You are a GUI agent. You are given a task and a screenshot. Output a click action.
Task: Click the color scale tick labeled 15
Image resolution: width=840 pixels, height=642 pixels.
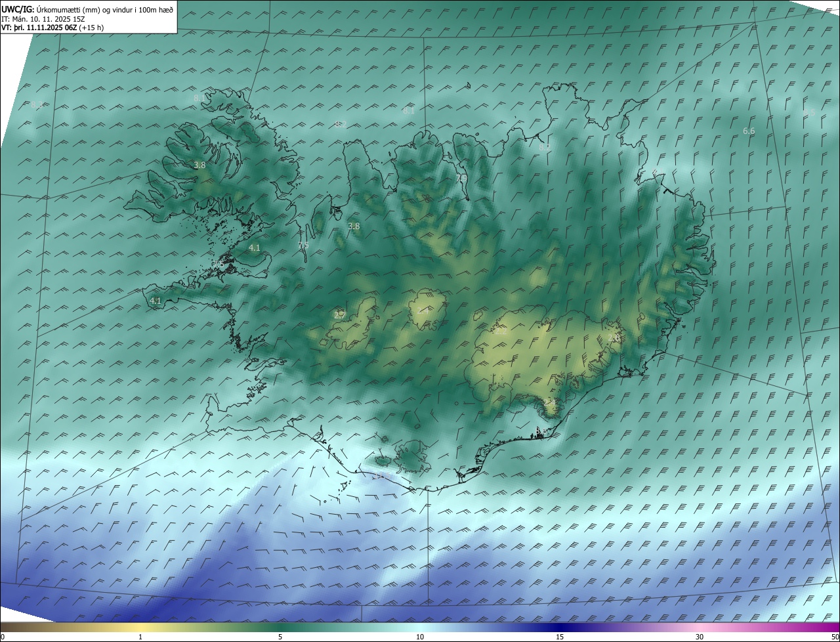pyautogui.click(x=560, y=637)
